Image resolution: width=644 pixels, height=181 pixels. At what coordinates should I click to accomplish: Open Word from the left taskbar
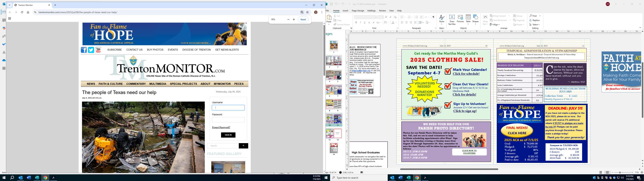(x=29, y=178)
